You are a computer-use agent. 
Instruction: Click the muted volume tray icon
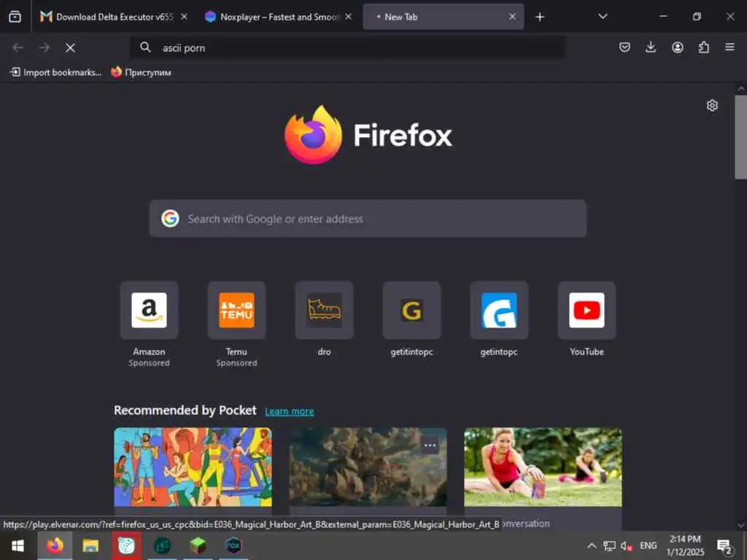(627, 545)
